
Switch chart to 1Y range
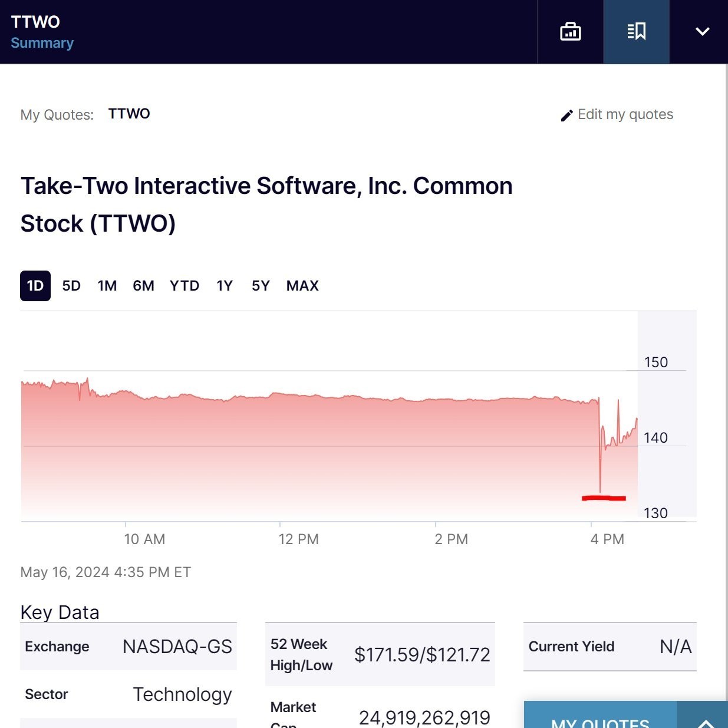tap(225, 286)
